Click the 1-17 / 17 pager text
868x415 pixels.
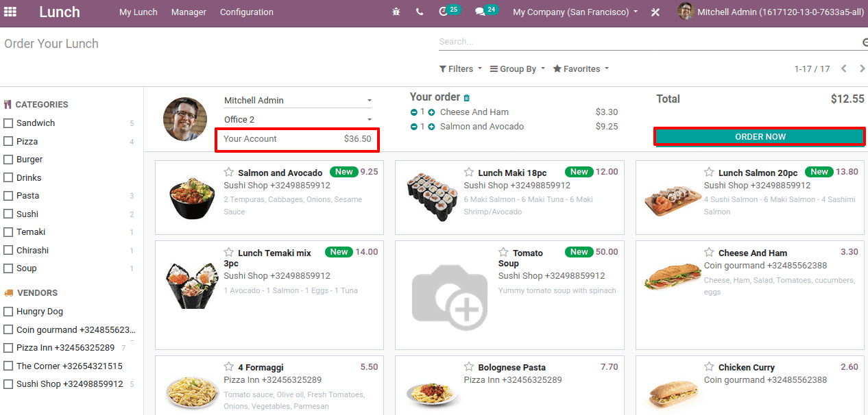coord(812,69)
